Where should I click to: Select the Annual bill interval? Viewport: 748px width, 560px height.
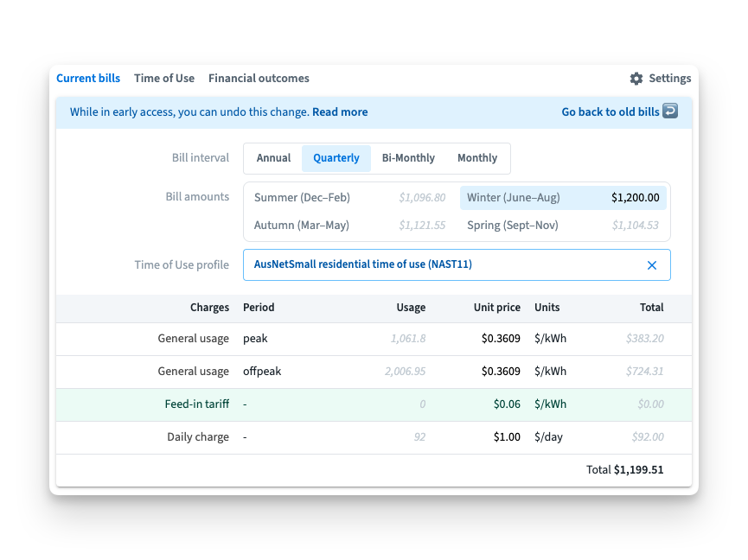point(273,158)
